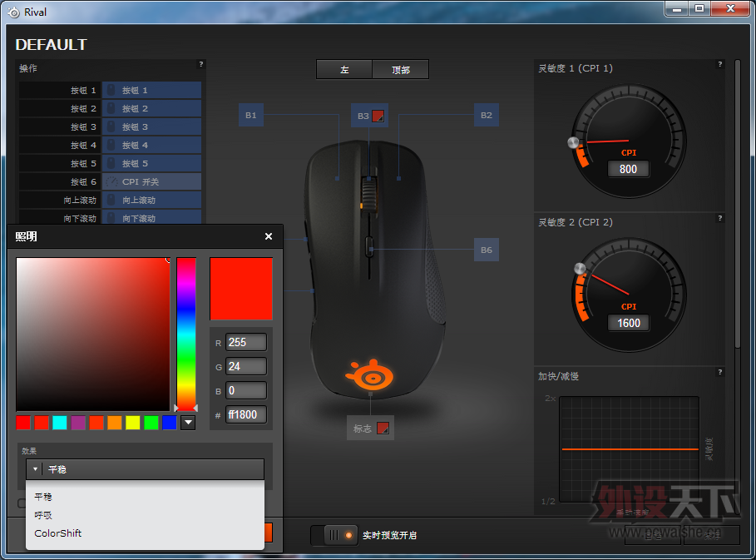Pick the cyan preset swatch
This screenshot has width=756, height=560.
[x=60, y=423]
